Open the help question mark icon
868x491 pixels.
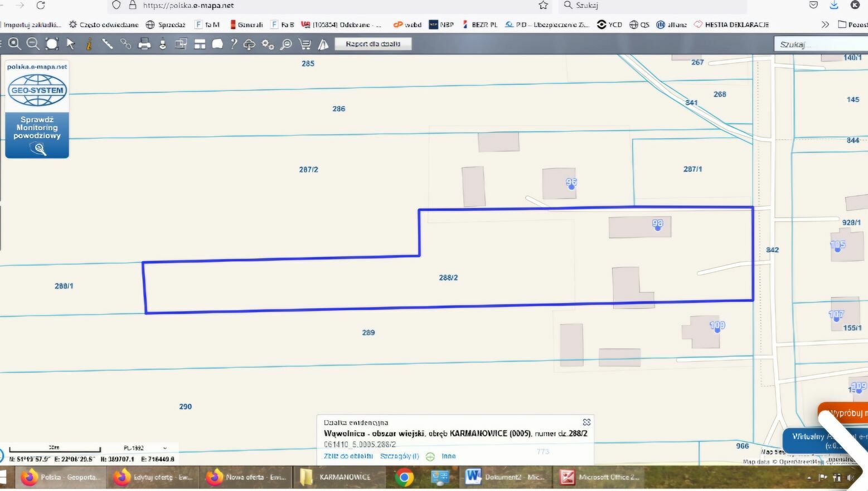(x=234, y=44)
